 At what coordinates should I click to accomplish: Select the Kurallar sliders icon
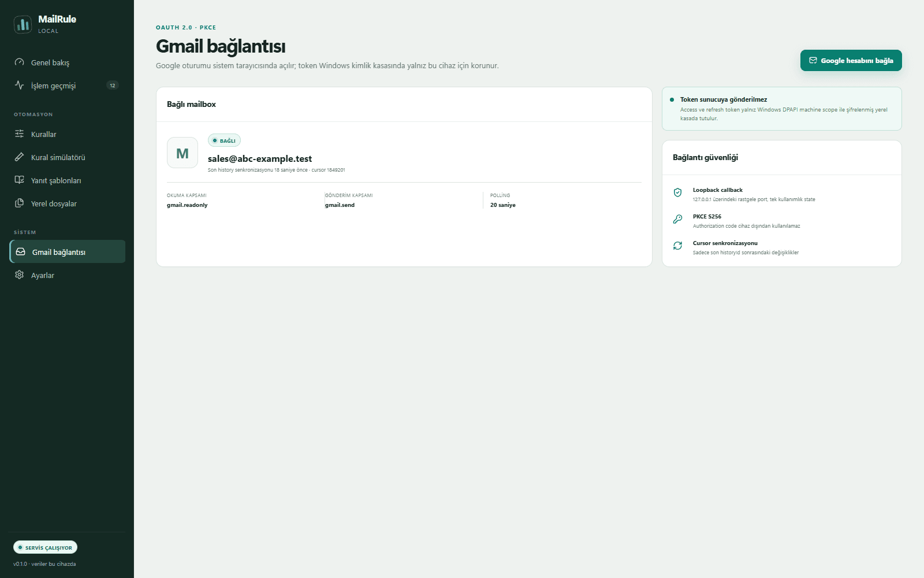pos(19,134)
